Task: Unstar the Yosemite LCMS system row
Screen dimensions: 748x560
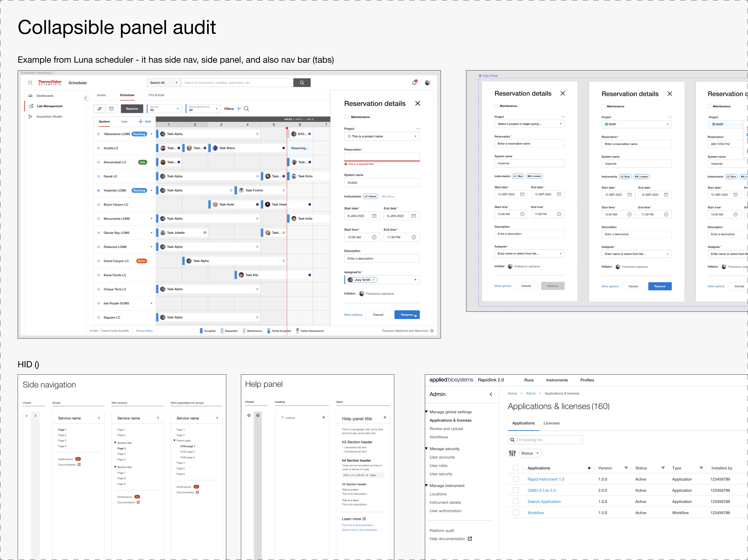Action: (x=98, y=190)
